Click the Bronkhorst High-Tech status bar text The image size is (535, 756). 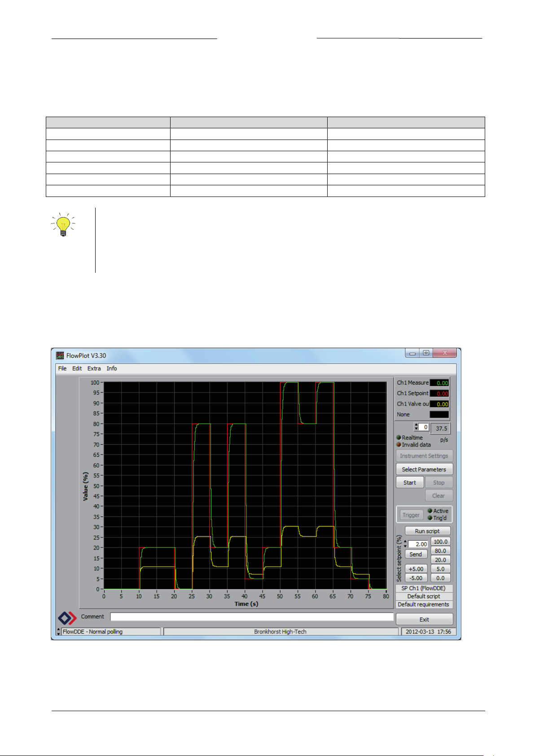coord(280,632)
